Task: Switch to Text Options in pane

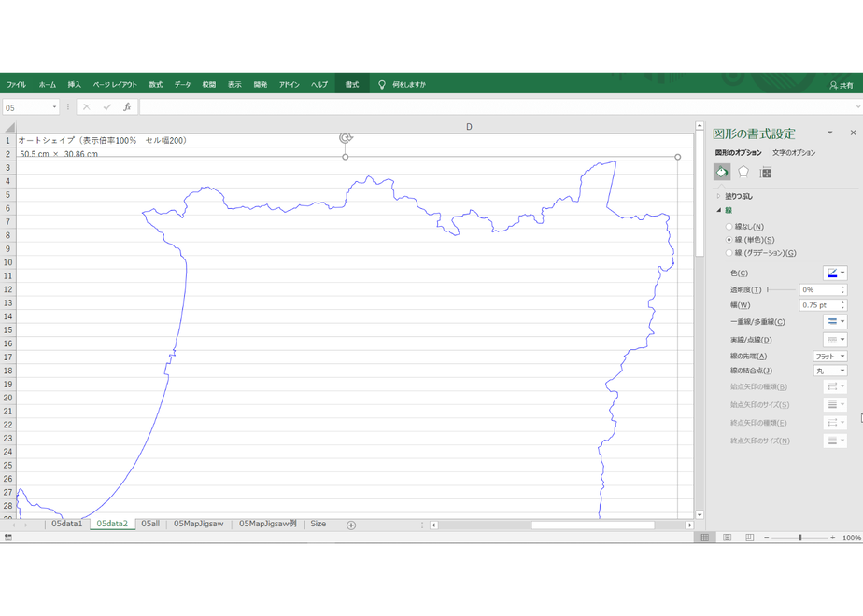Action: (794, 153)
